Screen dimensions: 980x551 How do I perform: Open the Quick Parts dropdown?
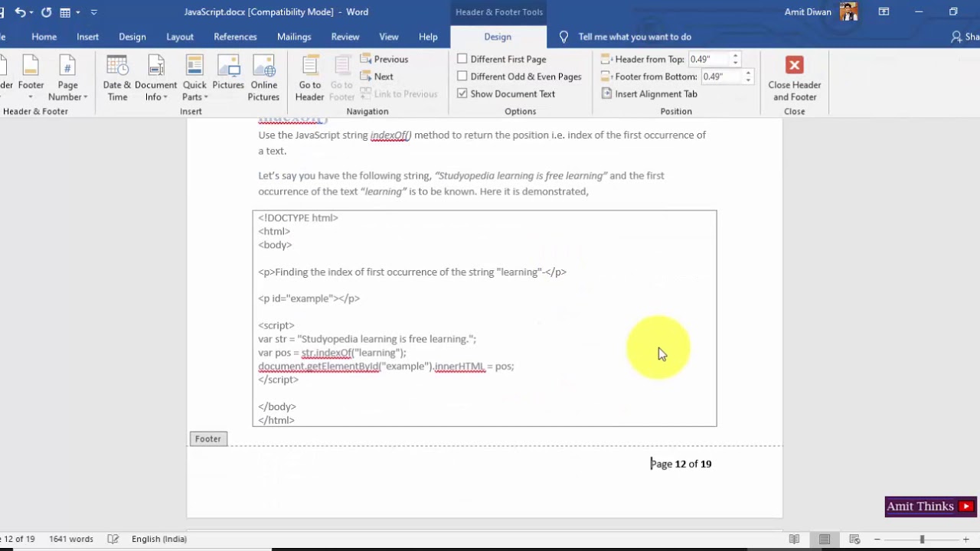click(x=194, y=79)
